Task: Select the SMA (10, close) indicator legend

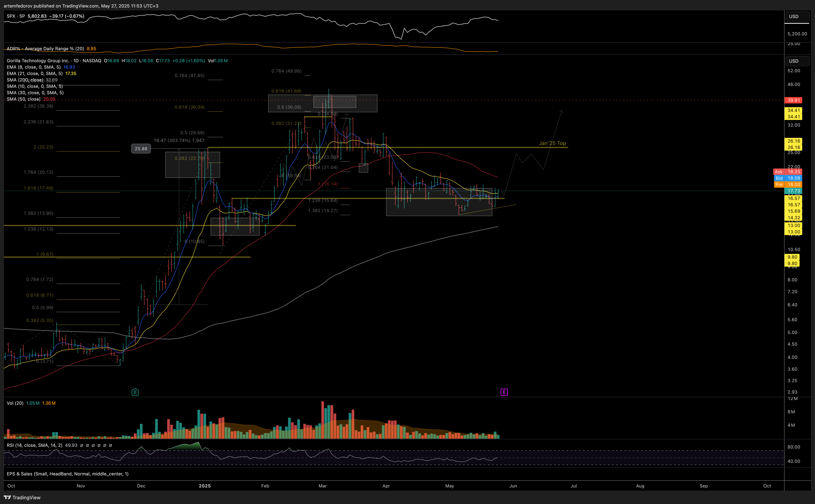Action: tap(35, 86)
